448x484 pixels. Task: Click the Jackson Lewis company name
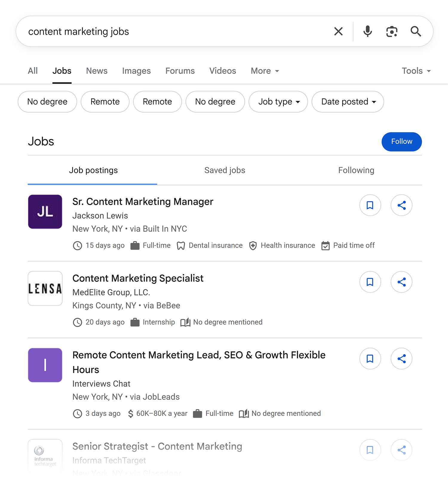[100, 216]
